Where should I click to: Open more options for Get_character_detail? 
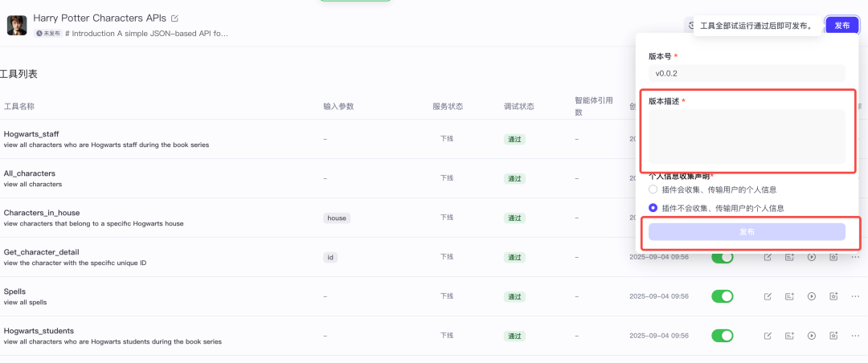855,257
